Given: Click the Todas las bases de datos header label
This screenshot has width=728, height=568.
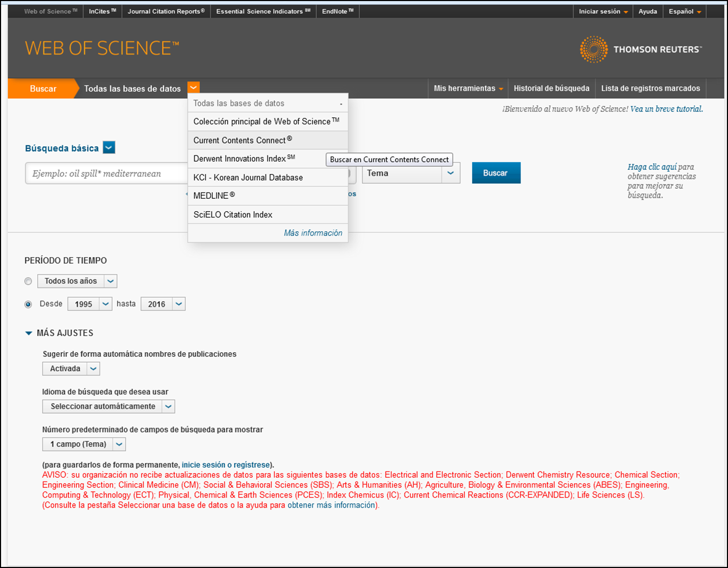Looking at the screenshot, I should 133,89.
